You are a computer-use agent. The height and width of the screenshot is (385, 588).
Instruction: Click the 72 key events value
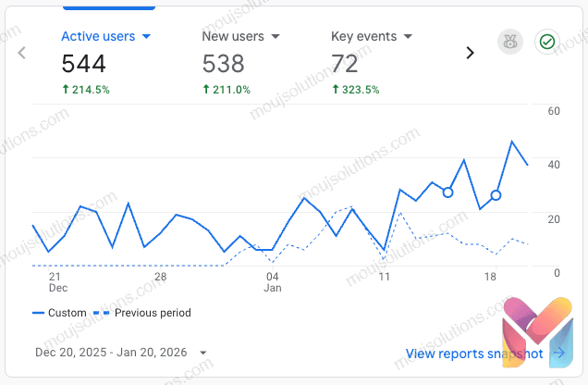345,64
